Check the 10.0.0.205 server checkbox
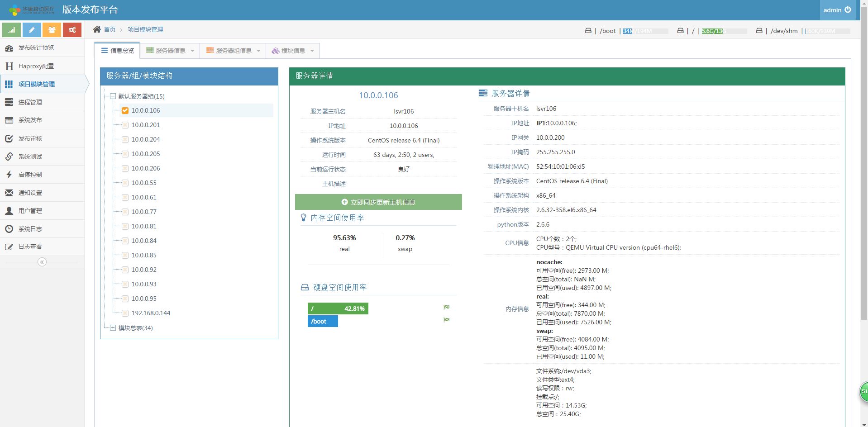Viewport: 868px width, 427px height. [x=125, y=154]
